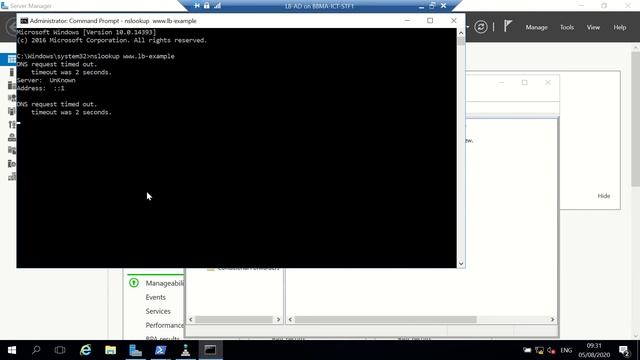Open the Windows Start menu
Screen dimensions: 640x360
[x=11, y=350]
